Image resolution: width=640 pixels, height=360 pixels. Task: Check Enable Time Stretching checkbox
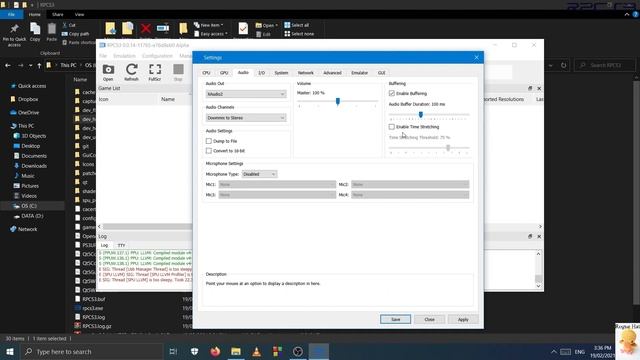pyautogui.click(x=392, y=127)
